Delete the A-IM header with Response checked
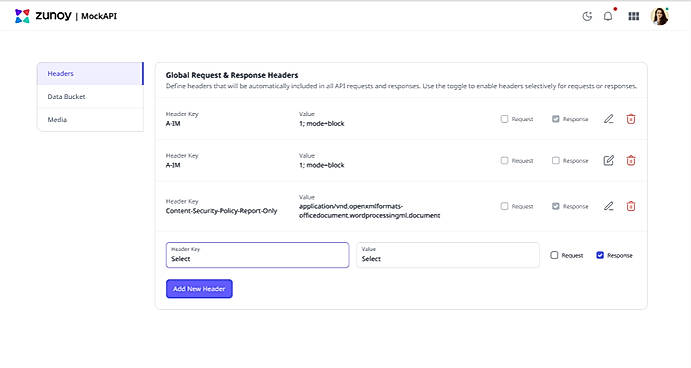The image size is (691, 368). click(x=631, y=119)
